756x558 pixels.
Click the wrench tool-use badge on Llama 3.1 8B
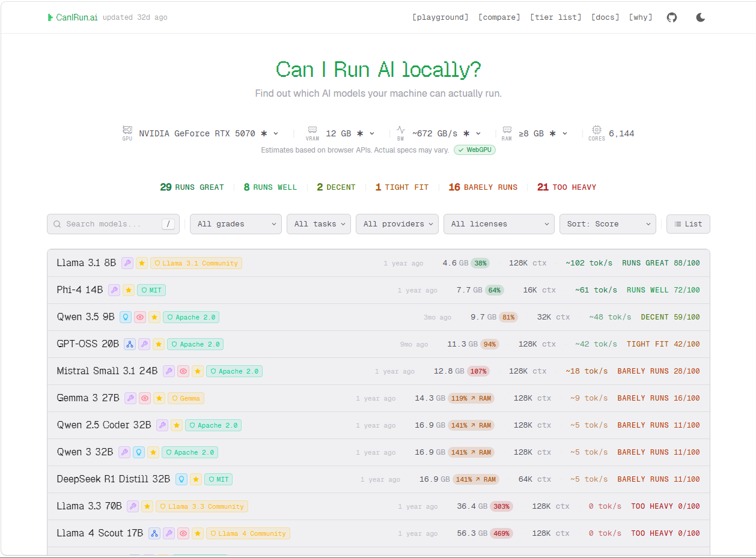tap(127, 263)
